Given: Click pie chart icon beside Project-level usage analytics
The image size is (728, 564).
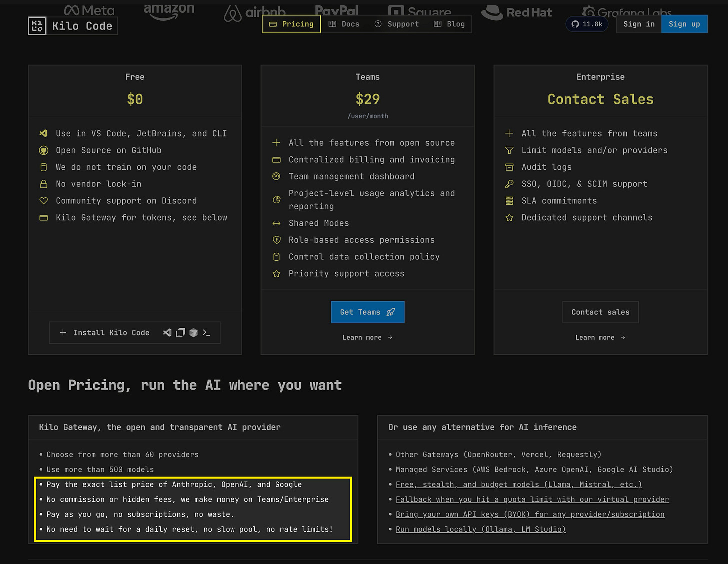Looking at the screenshot, I should click(x=276, y=200).
